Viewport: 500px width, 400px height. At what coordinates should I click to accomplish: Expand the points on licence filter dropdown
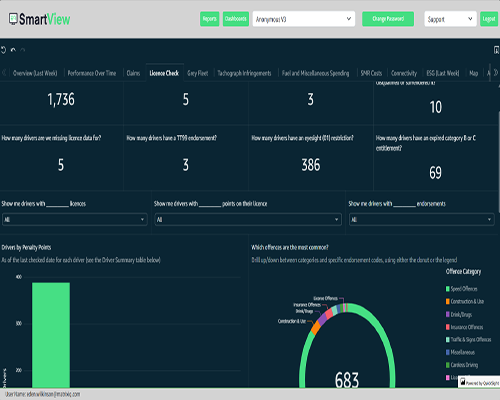point(248,219)
